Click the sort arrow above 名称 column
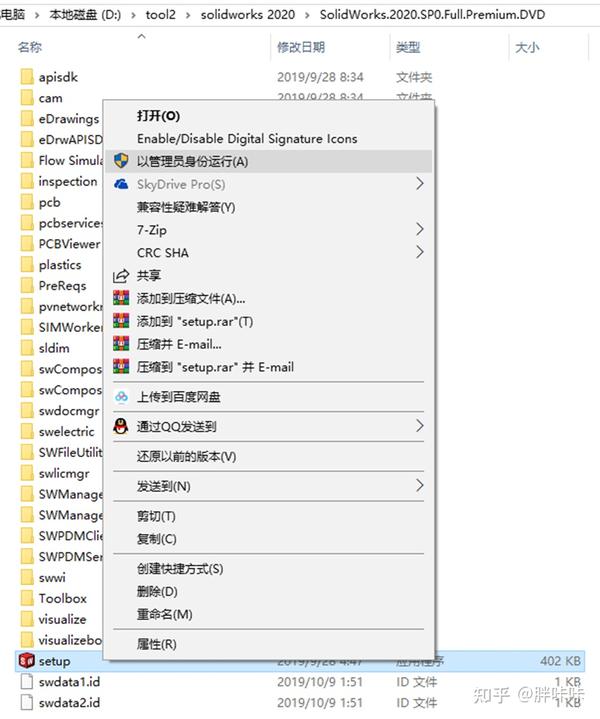Image resolution: width=600 pixels, height=719 pixels. [142, 36]
